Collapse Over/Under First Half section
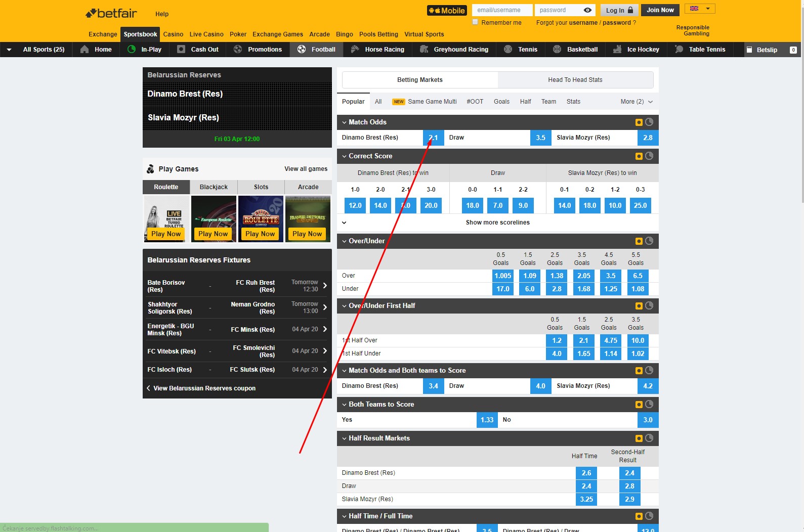 point(344,306)
